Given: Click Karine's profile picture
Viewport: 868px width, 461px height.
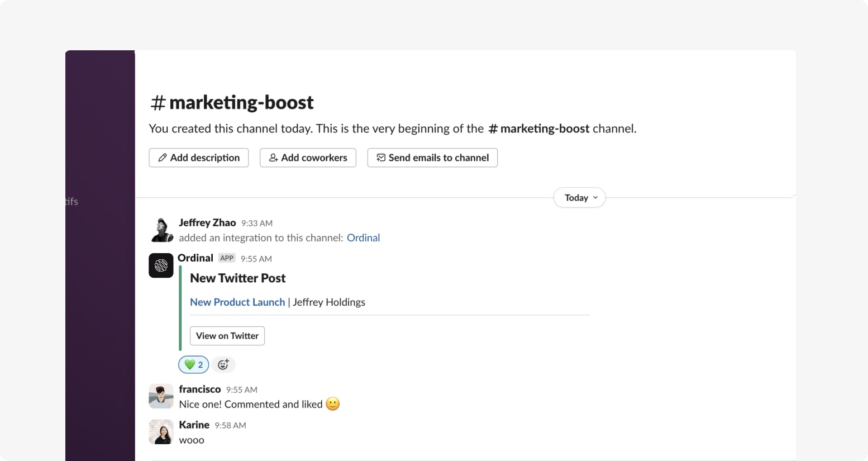Looking at the screenshot, I should pyautogui.click(x=161, y=431).
